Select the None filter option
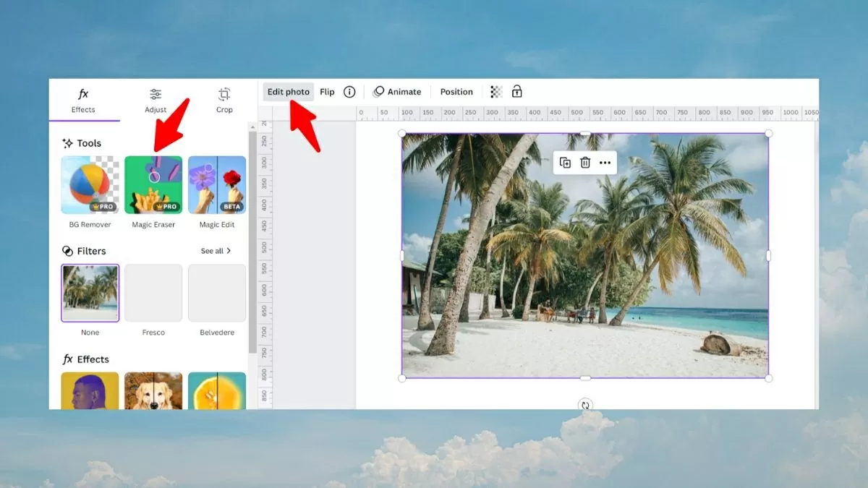Image resolution: width=868 pixels, height=488 pixels. (x=90, y=293)
